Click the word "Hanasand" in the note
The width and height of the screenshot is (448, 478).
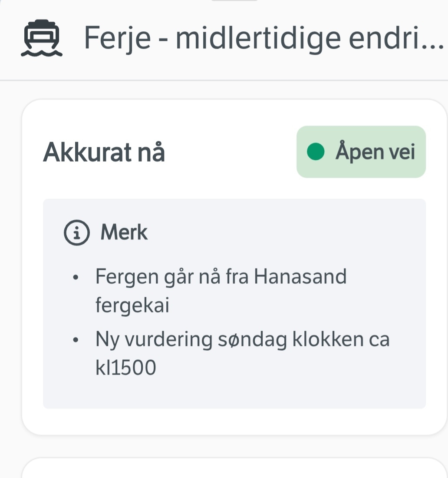[300, 276]
